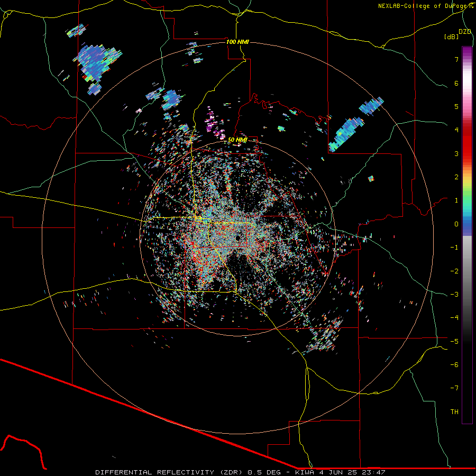Viewport: 476px width, 476px height.
Task: Click the TH threshold scale label
Action: (454, 411)
